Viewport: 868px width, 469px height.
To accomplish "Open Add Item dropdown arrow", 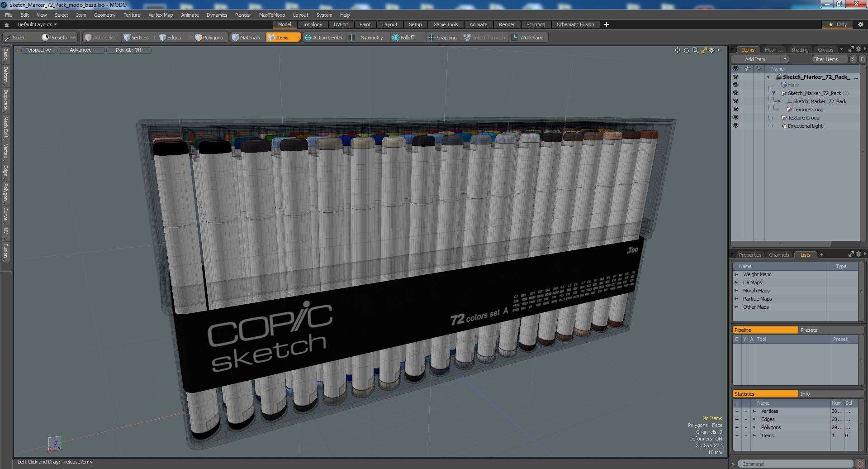I will pos(785,59).
